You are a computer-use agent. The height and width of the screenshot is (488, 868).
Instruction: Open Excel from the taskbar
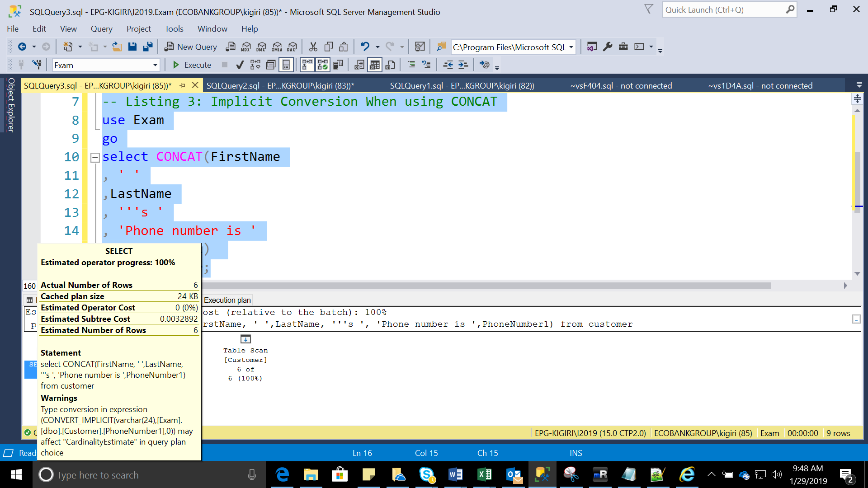tap(485, 474)
